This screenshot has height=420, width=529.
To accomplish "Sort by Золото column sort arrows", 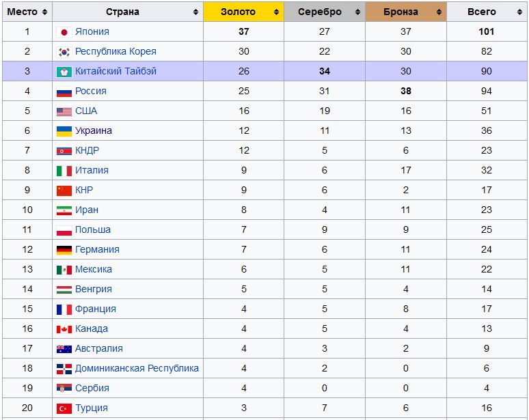I will (x=276, y=12).
